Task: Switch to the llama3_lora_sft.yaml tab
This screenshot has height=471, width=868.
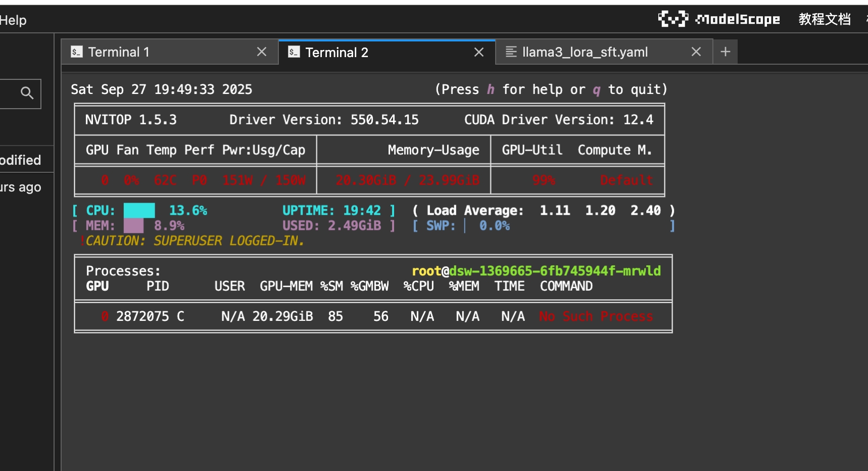Action: [x=585, y=52]
